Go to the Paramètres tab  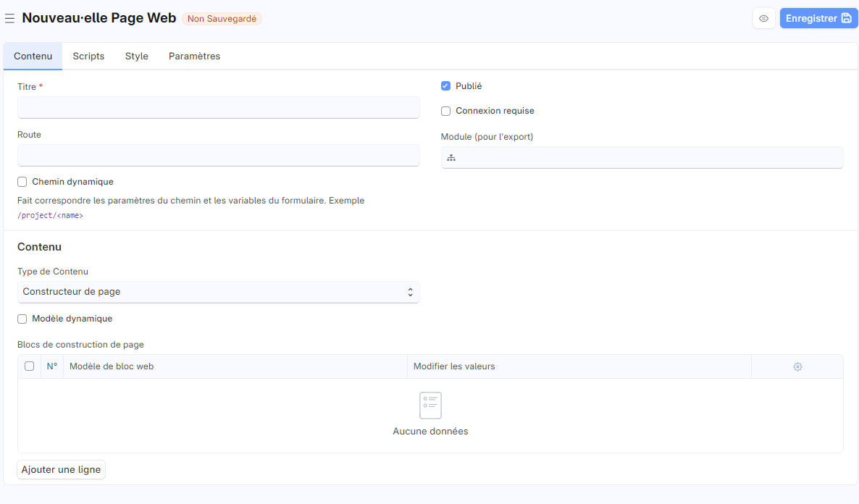[x=194, y=56]
